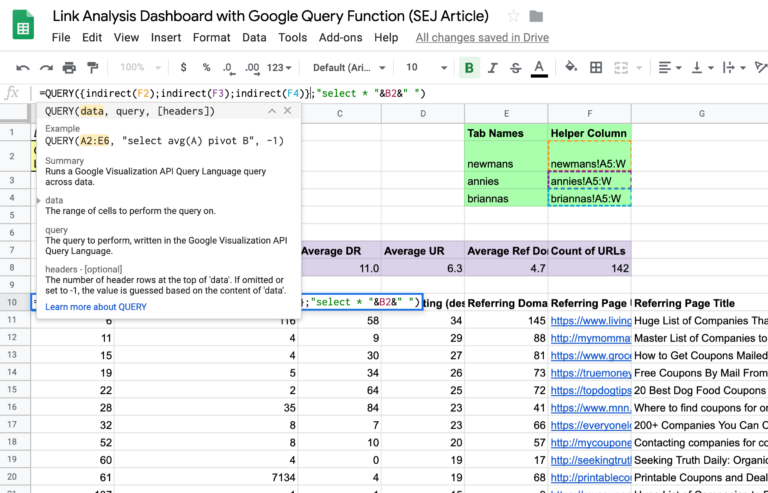This screenshot has height=493, width=768.
Task: Format as currency with dollar sign
Action: [183, 68]
